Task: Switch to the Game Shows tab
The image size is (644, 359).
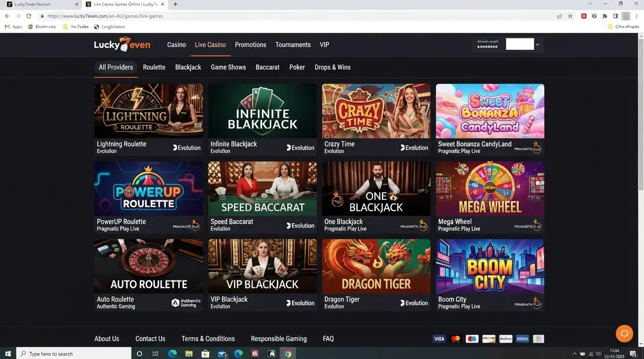Action: click(x=228, y=67)
